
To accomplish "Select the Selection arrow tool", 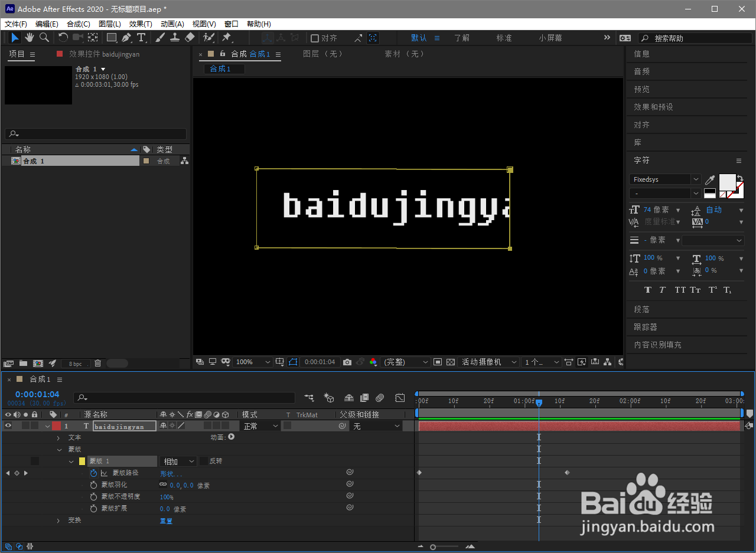I will (15, 38).
